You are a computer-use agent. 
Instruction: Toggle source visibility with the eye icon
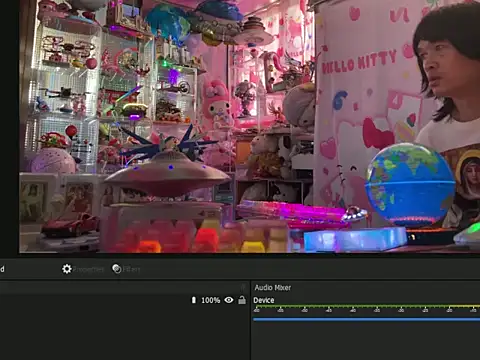pyautogui.click(x=229, y=300)
